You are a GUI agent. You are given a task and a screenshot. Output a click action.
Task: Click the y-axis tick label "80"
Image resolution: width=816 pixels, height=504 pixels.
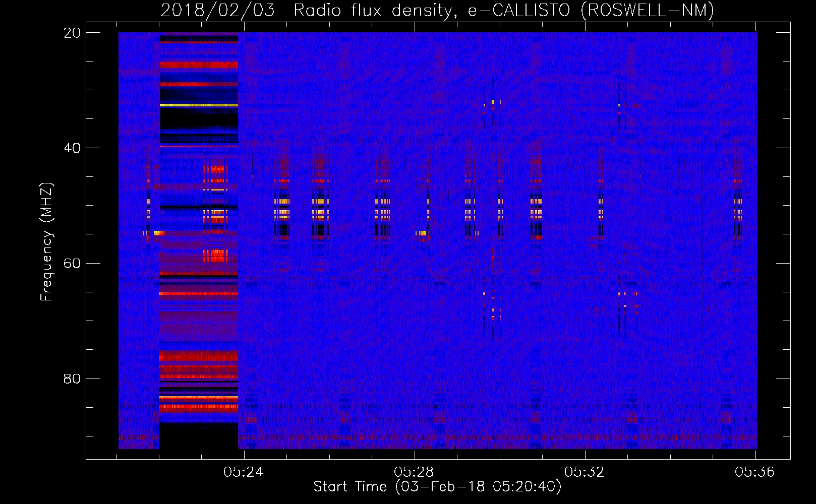(x=72, y=379)
